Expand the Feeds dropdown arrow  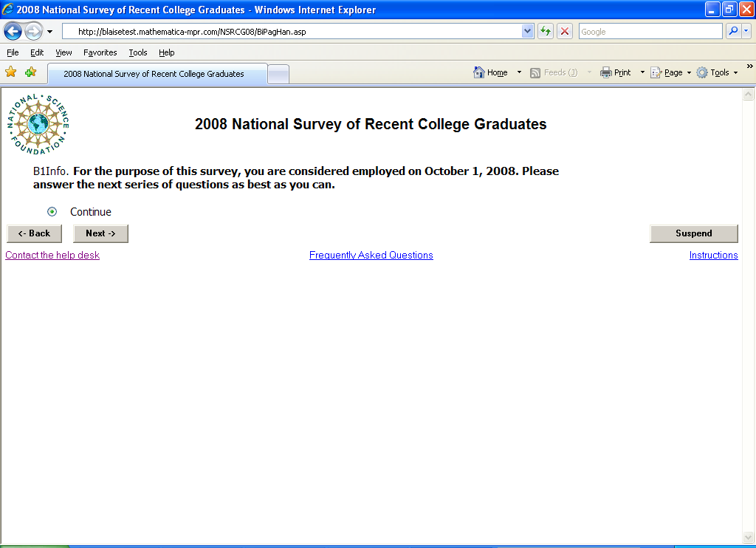pyautogui.click(x=589, y=72)
